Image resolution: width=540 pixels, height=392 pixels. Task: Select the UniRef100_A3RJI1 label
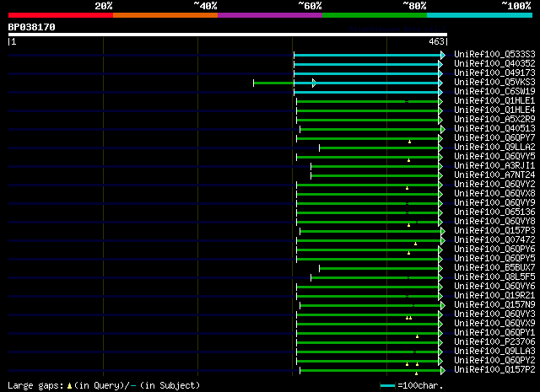click(494, 166)
